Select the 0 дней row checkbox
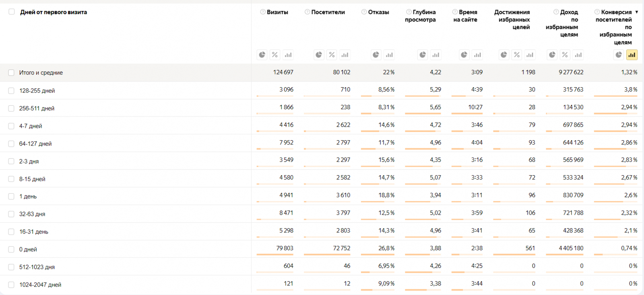Image resolution: width=644 pixels, height=295 pixels. pyautogui.click(x=11, y=250)
